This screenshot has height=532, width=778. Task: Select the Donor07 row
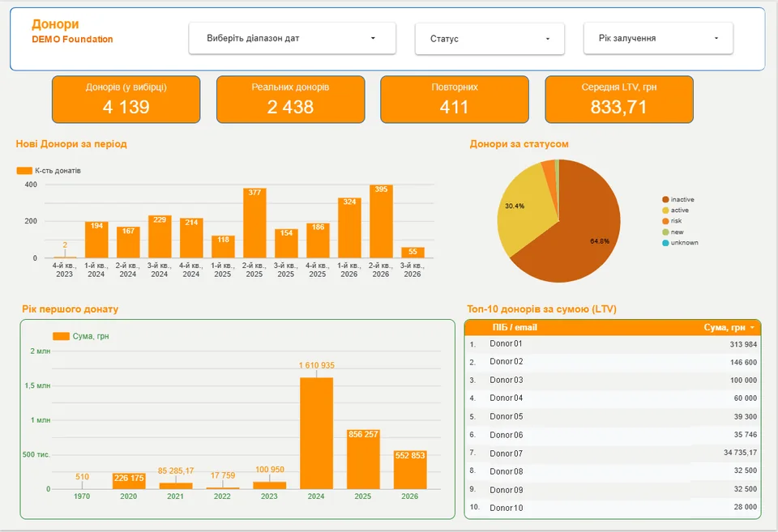613,453
